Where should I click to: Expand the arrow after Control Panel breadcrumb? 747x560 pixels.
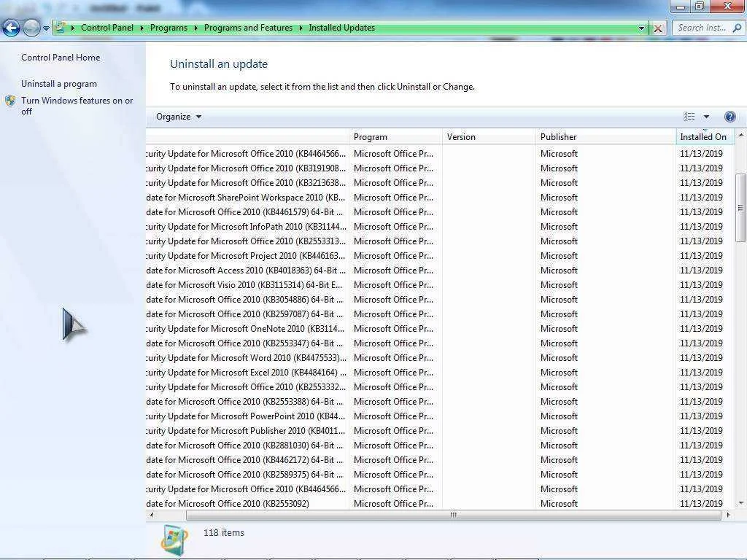point(142,28)
